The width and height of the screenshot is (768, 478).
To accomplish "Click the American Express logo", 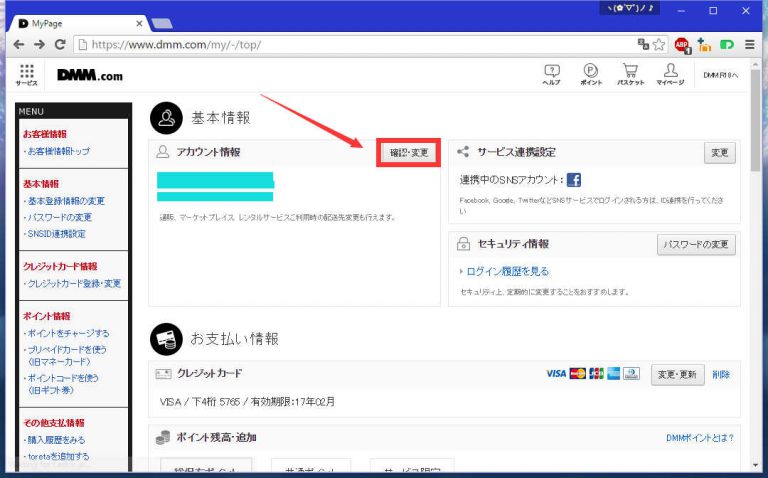I will 613,374.
